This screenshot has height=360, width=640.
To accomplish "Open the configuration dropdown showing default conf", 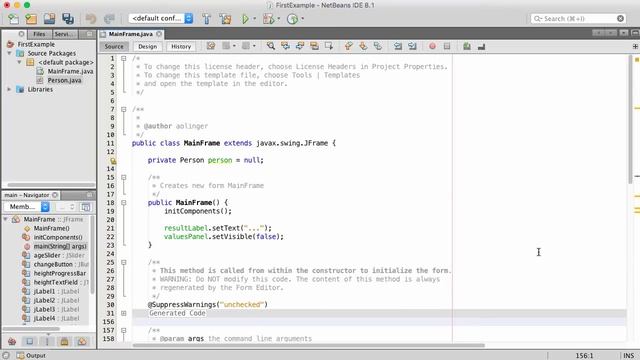I will pos(161,18).
